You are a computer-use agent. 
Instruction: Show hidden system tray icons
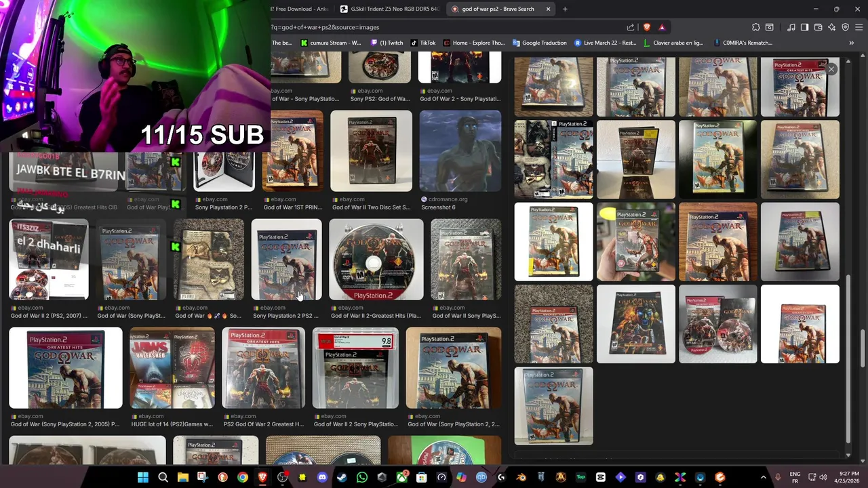[763, 477]
